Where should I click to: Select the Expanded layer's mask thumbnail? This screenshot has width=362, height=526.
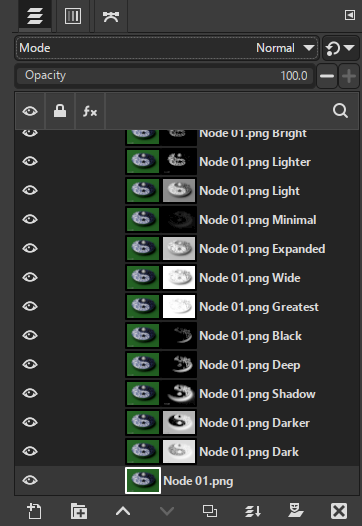pos(179,248)
